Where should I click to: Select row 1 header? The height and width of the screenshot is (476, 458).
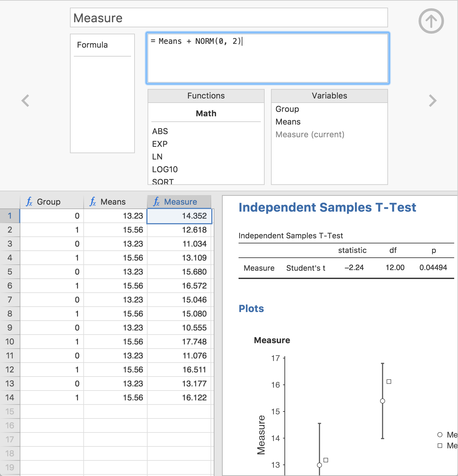tap(10, 216)
